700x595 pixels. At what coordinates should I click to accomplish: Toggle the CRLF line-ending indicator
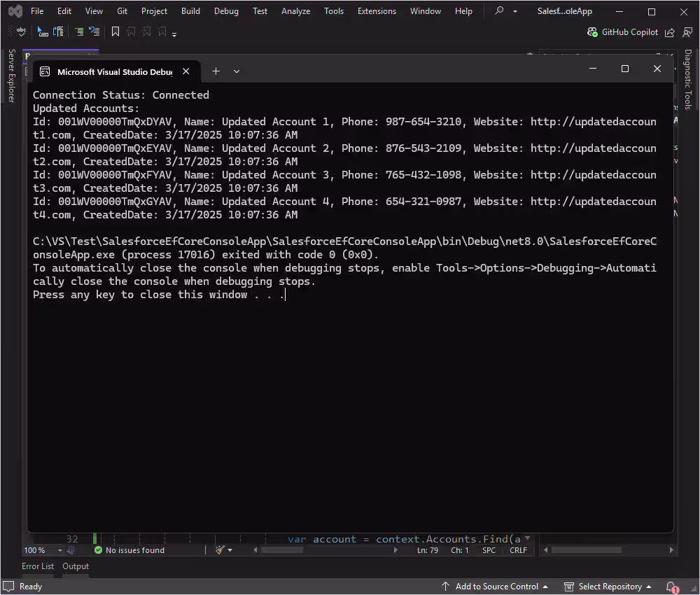[518, 549]
